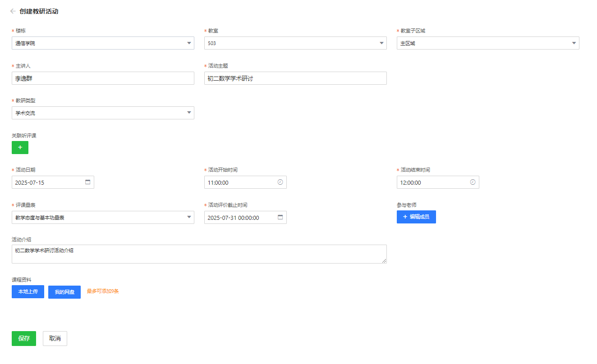Open the 教室 dropdown showing 503

click(295, 43)
